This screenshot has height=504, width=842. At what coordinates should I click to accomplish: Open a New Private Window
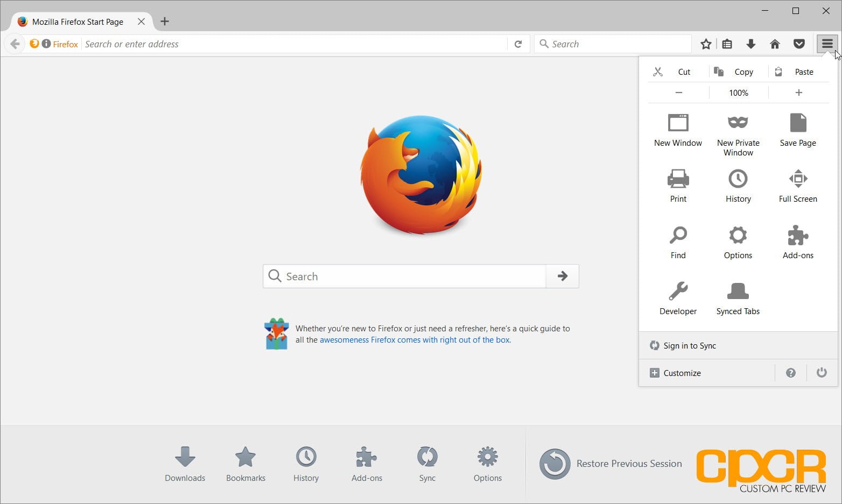pos(738,135)
